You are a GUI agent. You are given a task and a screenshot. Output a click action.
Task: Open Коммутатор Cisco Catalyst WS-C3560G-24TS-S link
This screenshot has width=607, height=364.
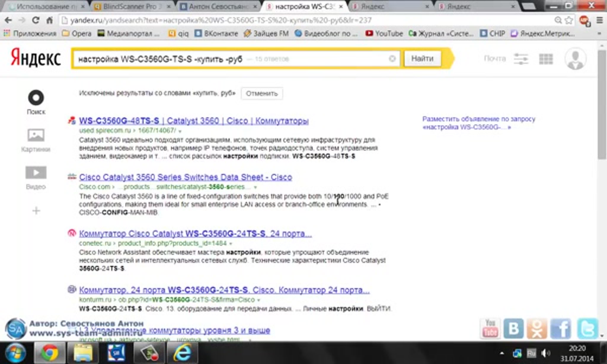coord(195,234)
